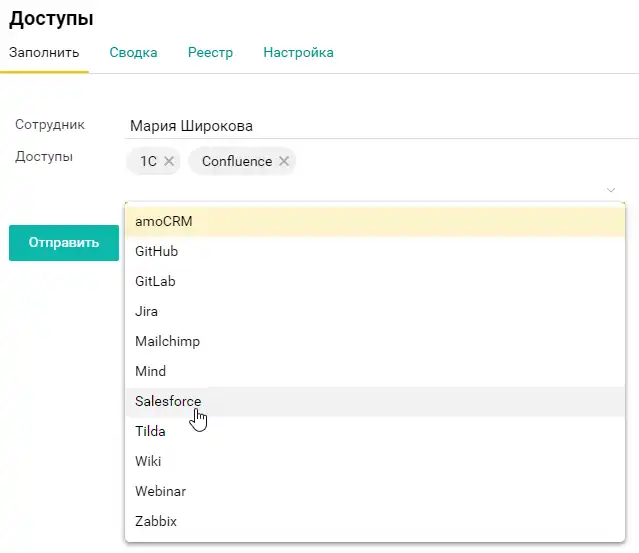
Task: Select GitHub in the dropdown
Action: coord(375,251)
